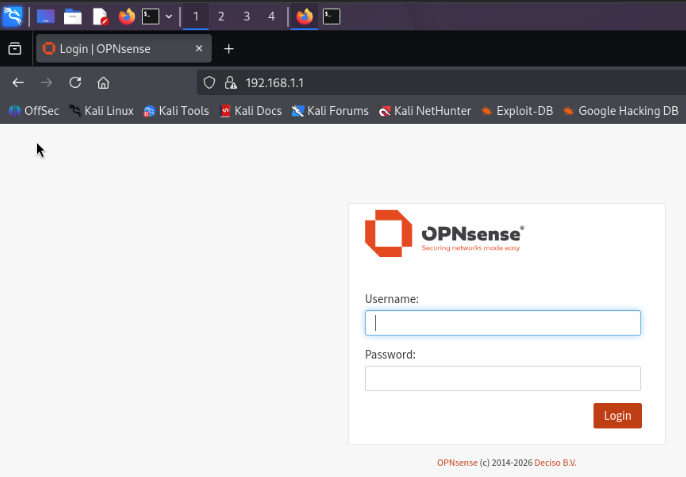Open the Kali Docs bookmark
The width and height of the screenshot is (686, 477).
click(251, 111)
